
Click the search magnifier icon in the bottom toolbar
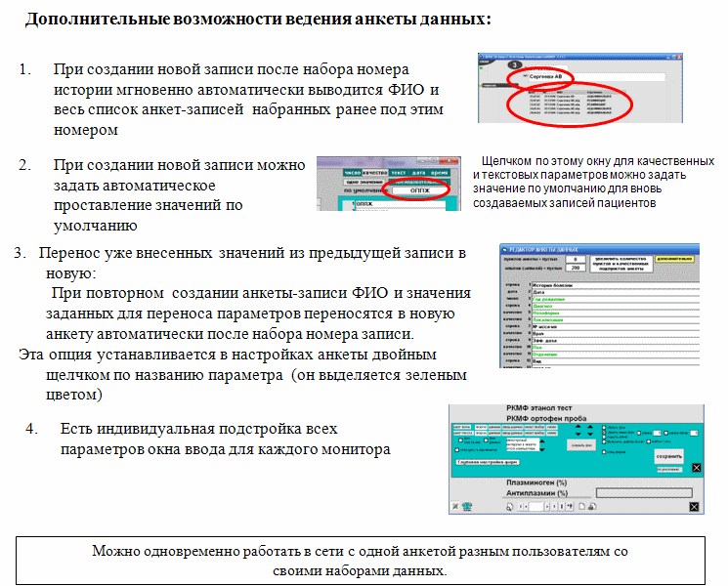509,507
